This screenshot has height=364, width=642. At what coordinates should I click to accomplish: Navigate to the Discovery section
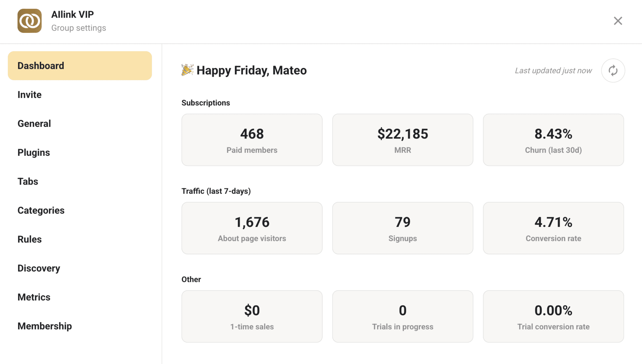pos(39,268)
